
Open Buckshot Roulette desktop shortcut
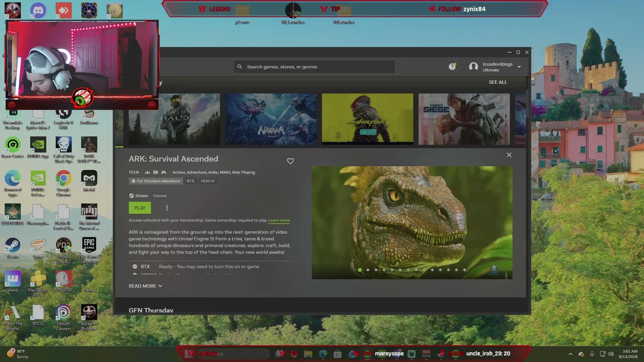coord(89,318)
